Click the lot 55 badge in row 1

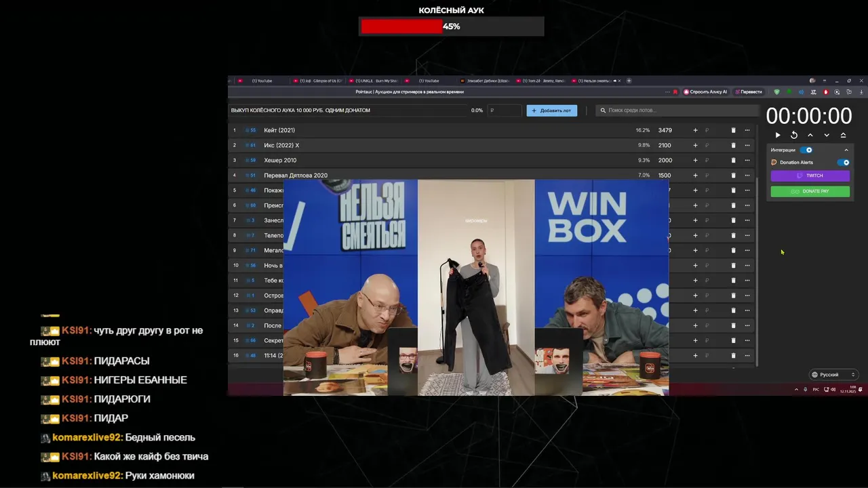click(252, 130)
